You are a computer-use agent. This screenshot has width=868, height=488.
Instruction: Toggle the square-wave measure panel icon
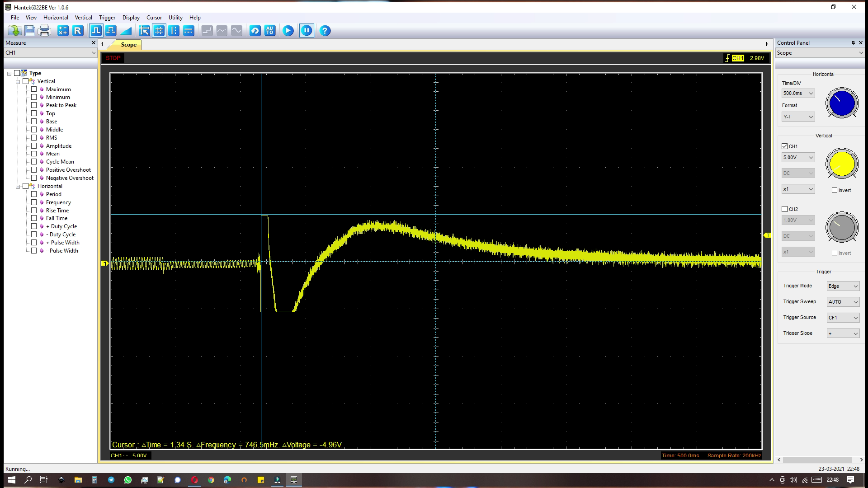click(x=96, y=31)
